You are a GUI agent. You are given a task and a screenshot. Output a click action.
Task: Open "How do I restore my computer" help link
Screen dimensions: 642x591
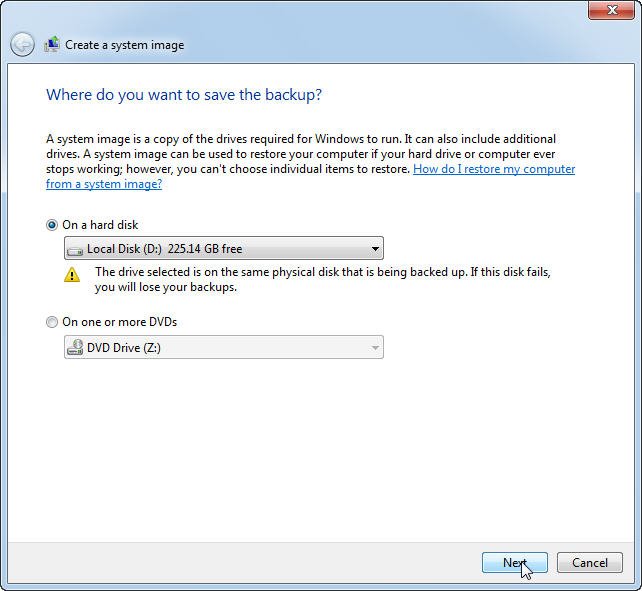494,169
